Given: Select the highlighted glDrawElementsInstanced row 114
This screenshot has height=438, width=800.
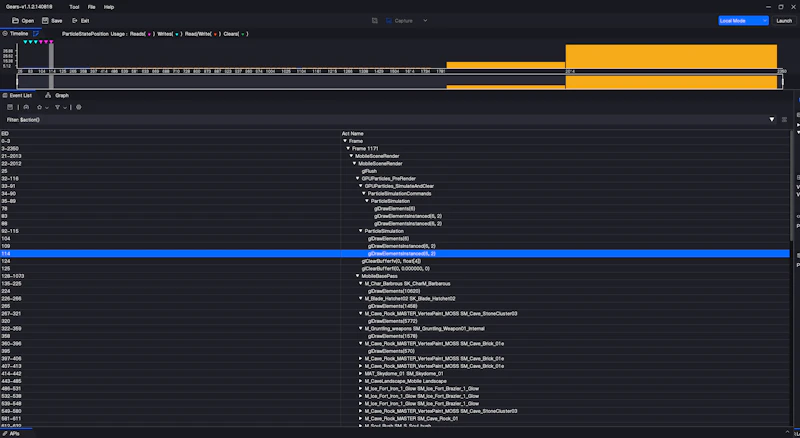Looking at the screenshot, I should pos(395,254).
